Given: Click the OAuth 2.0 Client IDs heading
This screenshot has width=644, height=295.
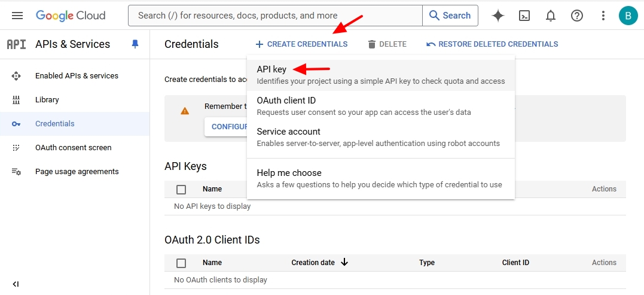Looking at the screenshot, I should click(212, 239).
